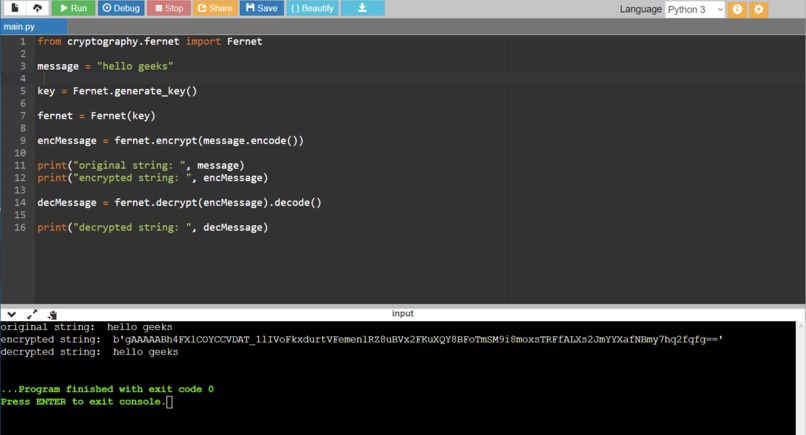806x435 pixels.
Task: Click line number 16 in the gutter
Action: pos(20,227)
